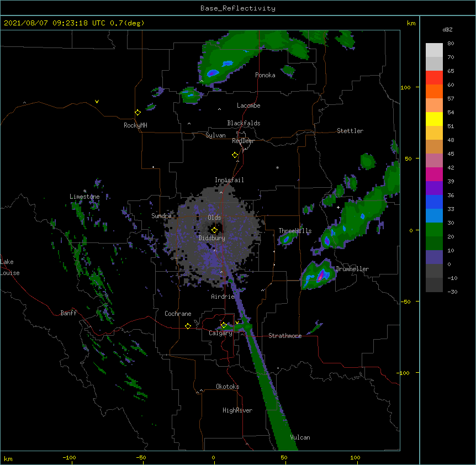Select the HighRiver label
The width and height of the screenshot is (476, 465).
click(x=237, y=410)
